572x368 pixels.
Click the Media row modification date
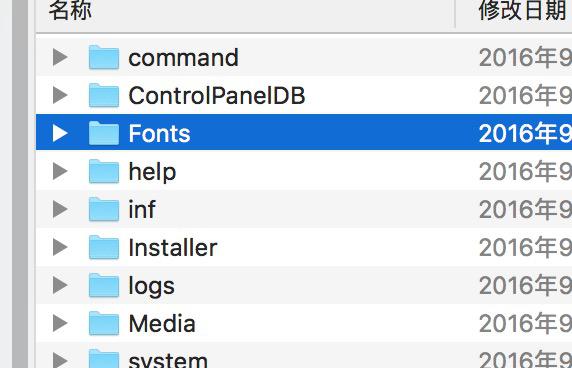525,323
